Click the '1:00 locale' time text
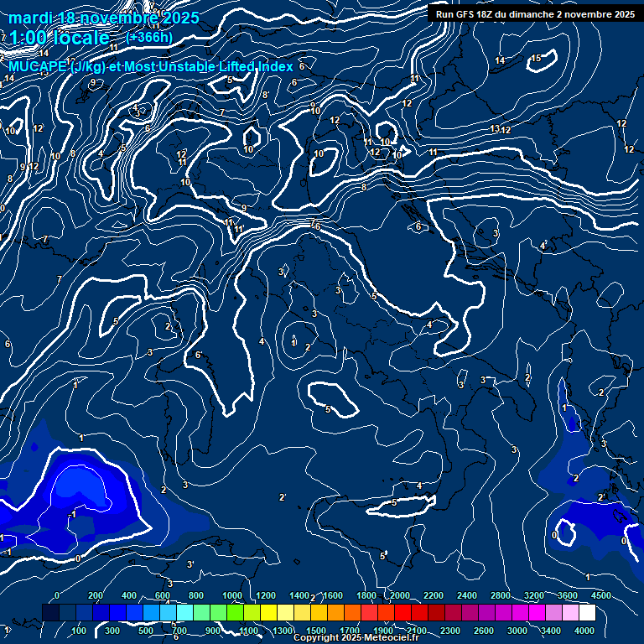This screenshot has height=644, width=644. click(59, 38)
